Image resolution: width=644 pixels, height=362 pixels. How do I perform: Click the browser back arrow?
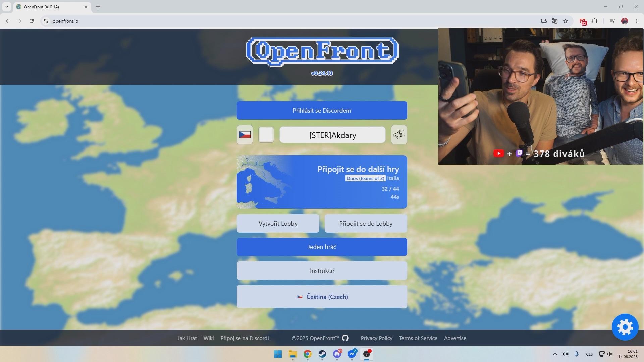point(7,21)
